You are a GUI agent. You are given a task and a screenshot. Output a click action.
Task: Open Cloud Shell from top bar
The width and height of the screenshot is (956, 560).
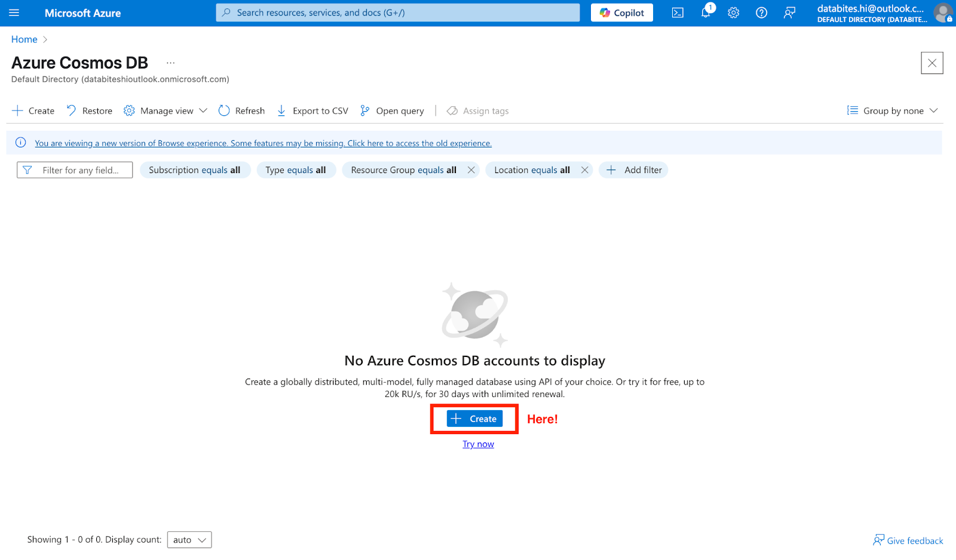pyautogui.click(x=678, y=13)
